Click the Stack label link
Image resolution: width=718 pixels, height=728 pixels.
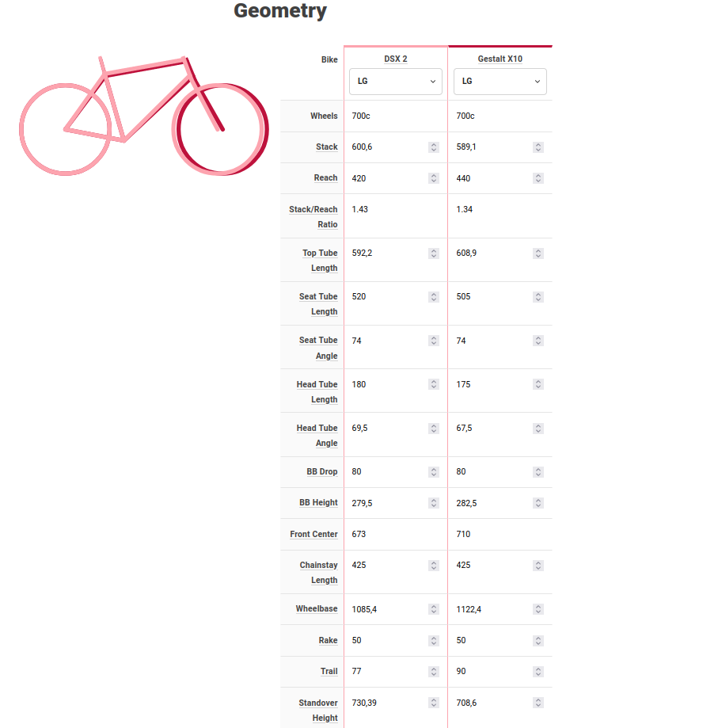click(326, 147)
